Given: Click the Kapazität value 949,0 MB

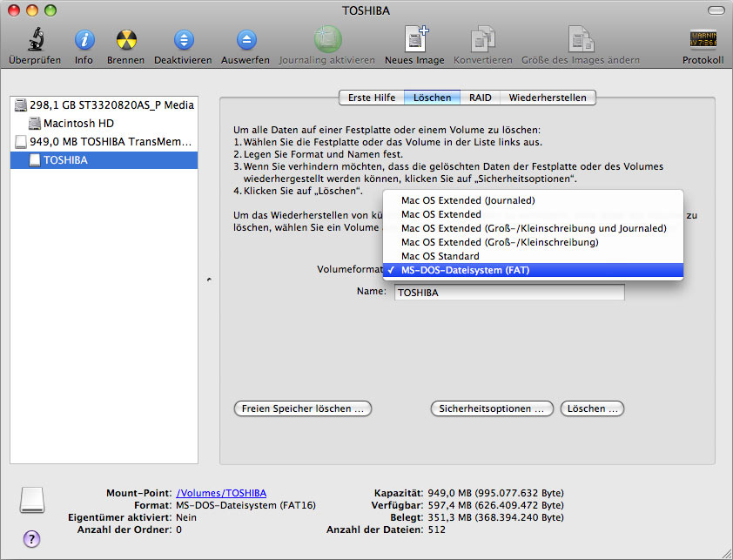Looking at the screenshot, I should 495,493.
